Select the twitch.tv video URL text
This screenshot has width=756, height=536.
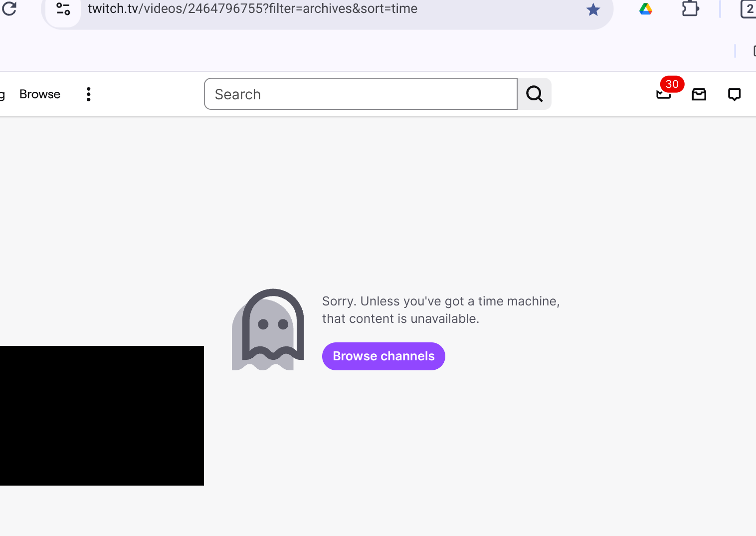click(252, 8)
